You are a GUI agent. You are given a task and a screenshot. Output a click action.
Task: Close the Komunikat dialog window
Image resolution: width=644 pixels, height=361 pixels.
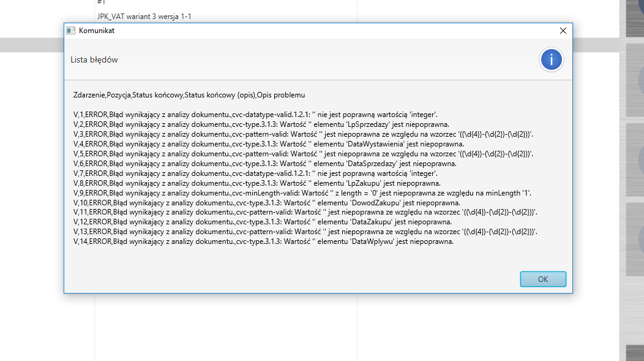(563, 31)
